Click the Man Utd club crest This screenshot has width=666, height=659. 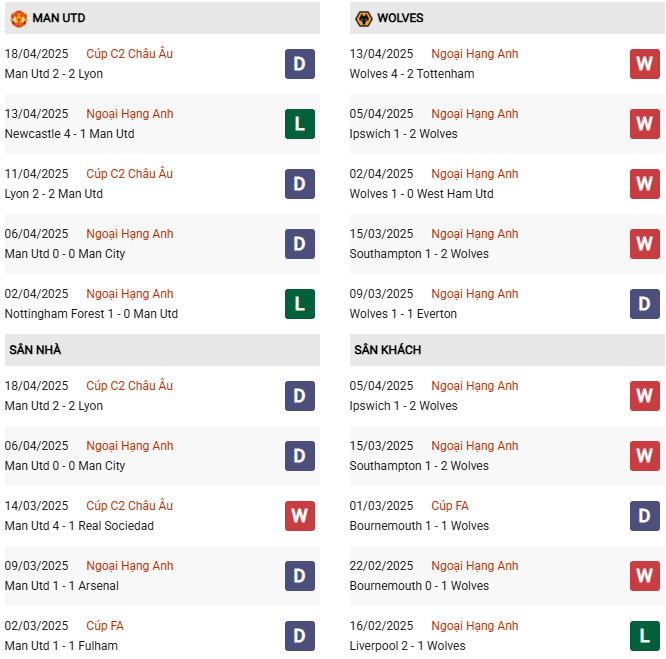pos(18,18)
